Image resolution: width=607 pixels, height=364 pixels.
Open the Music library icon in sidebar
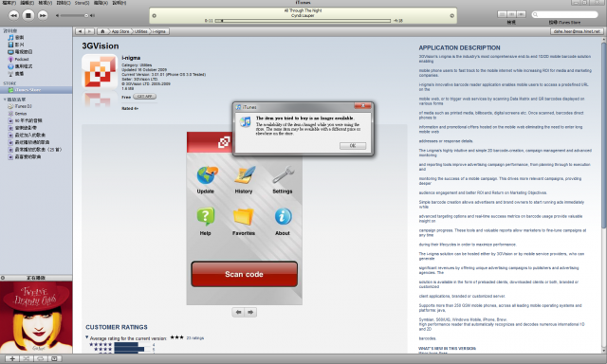10,38
